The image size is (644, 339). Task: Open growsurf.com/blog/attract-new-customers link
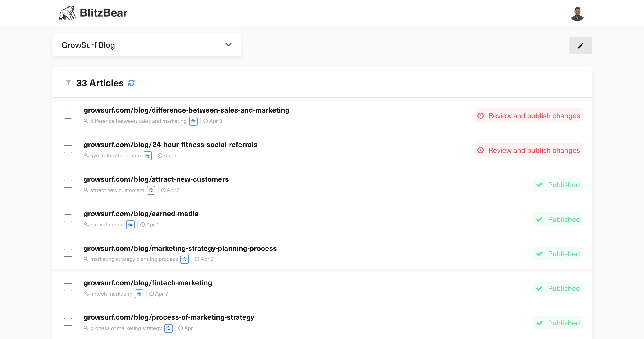point(156,179)
